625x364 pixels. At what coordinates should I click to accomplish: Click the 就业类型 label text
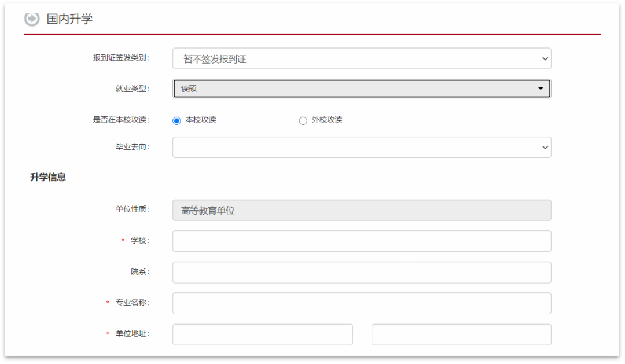coord(132,89)
